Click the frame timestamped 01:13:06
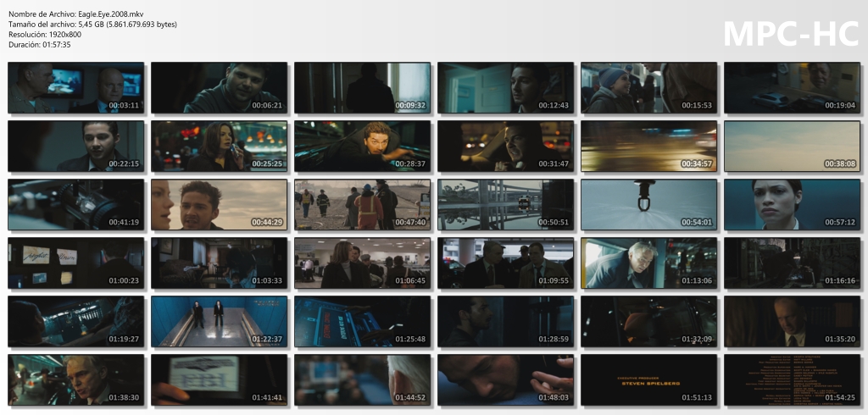Screen dimensions: 868x415 click(x=648, y=263)
